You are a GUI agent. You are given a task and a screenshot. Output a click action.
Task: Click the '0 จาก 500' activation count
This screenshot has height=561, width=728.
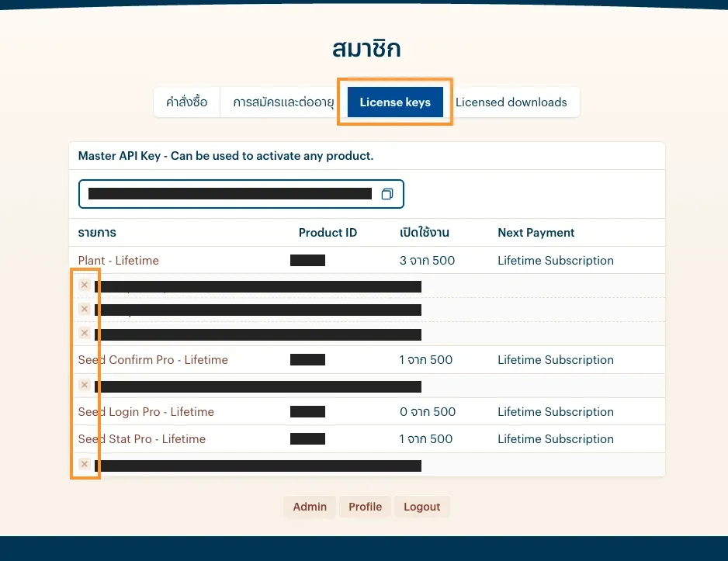(x=428, y=411)
